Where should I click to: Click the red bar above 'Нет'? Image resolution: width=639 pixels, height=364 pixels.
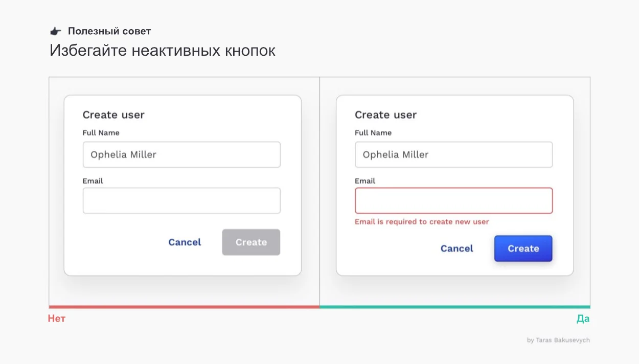click(x=184, y=307)
